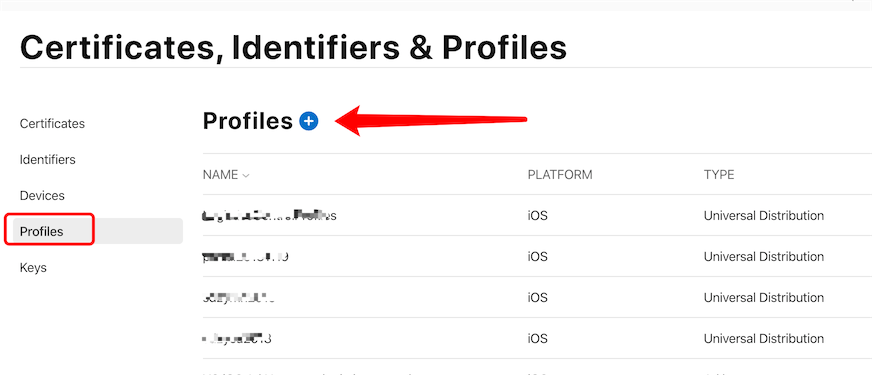Click Universal Distribution type in first row

(764, 215)
